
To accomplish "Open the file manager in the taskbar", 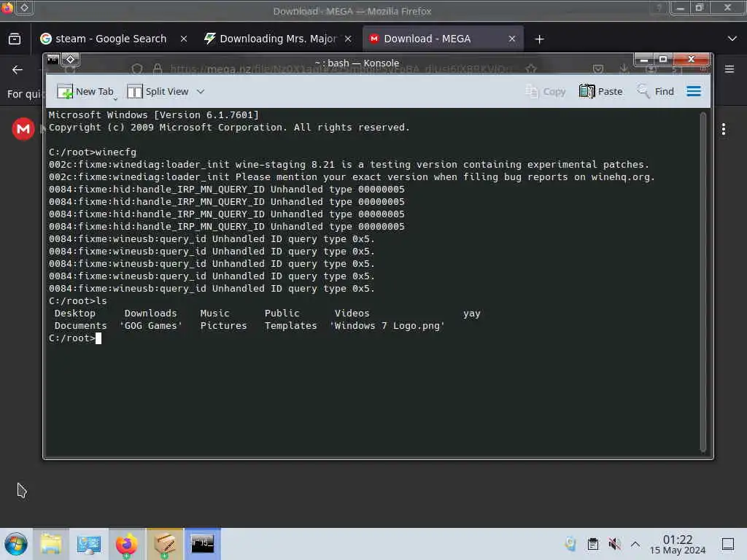I will point(51,544).
